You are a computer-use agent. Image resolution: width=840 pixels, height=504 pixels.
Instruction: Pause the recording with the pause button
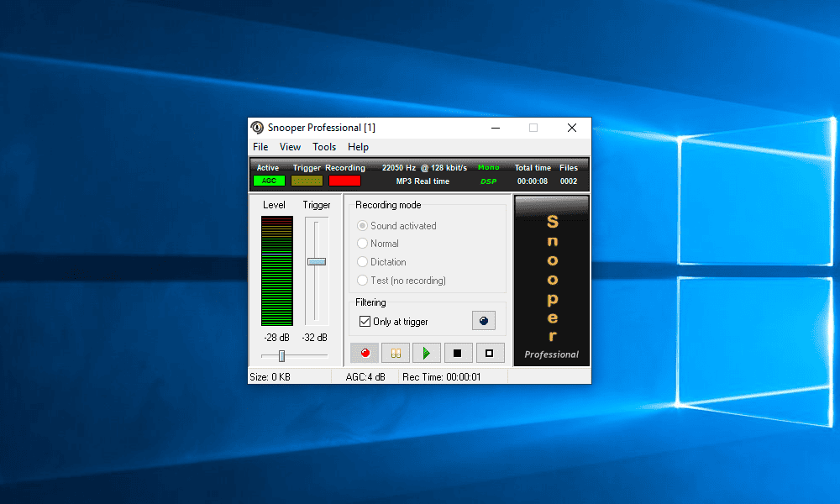pos(396,353)
